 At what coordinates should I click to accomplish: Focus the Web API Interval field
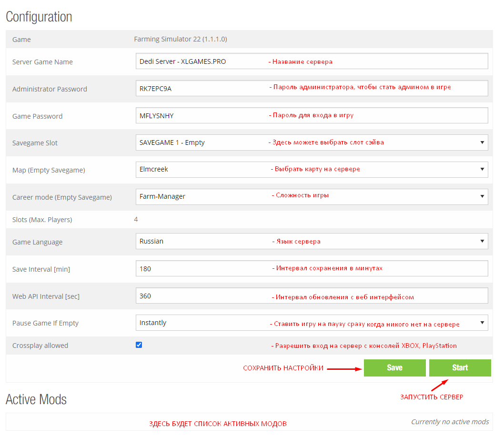[x=312, y=296]
